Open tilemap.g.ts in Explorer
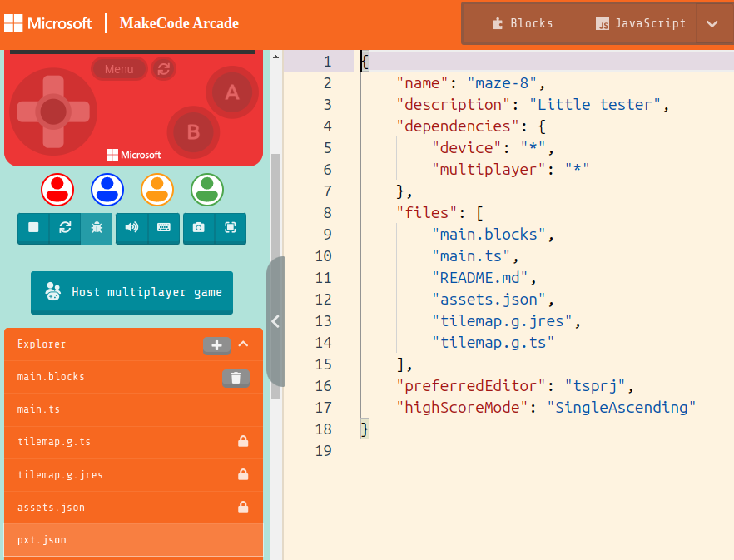 (x=133, y=442)
